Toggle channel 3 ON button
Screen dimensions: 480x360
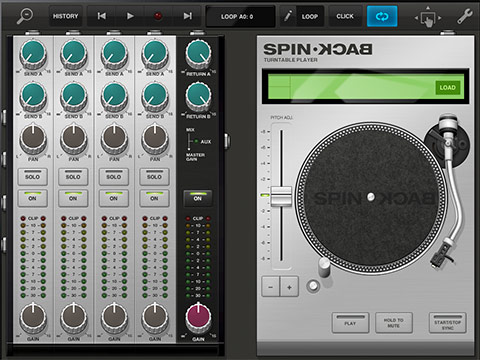pyautogui.click(x=114, y=198)
